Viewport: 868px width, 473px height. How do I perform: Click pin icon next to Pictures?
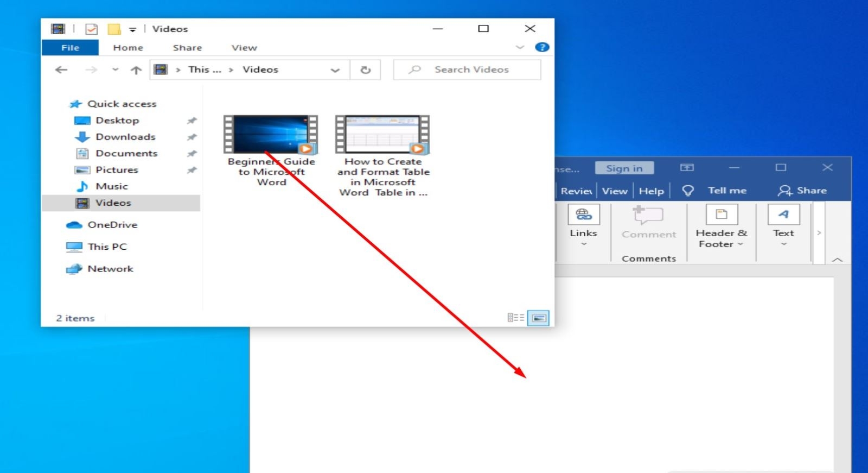tap(192, 170)
